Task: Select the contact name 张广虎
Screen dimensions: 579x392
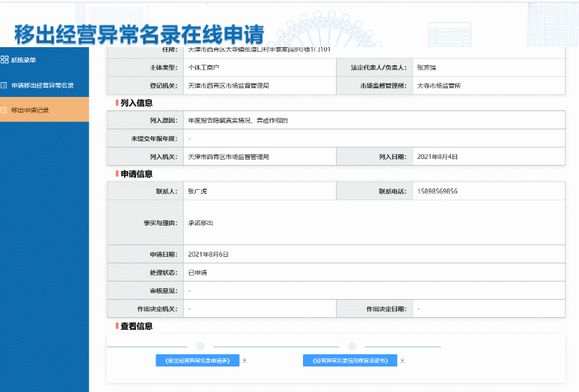Action: (x=198, y=191)
